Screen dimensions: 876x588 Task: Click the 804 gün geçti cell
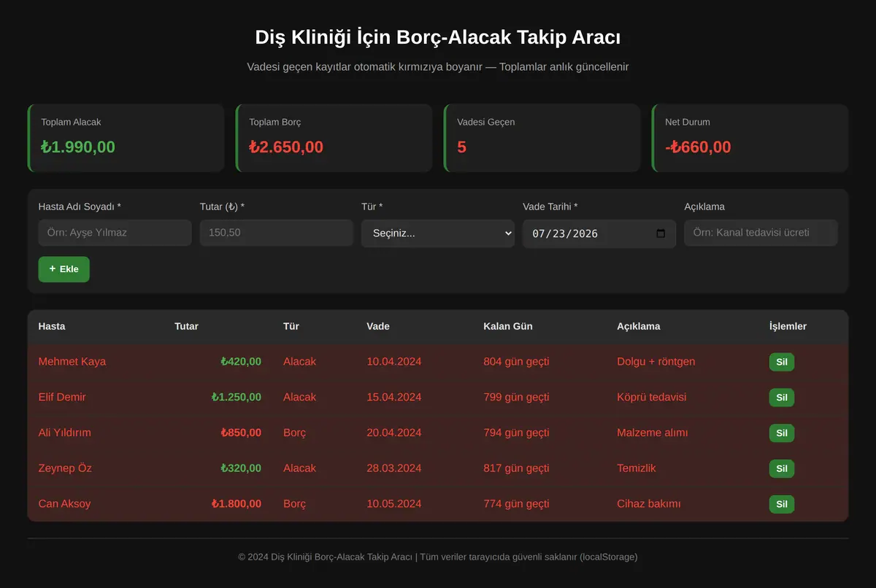click(x=516, y=361)
